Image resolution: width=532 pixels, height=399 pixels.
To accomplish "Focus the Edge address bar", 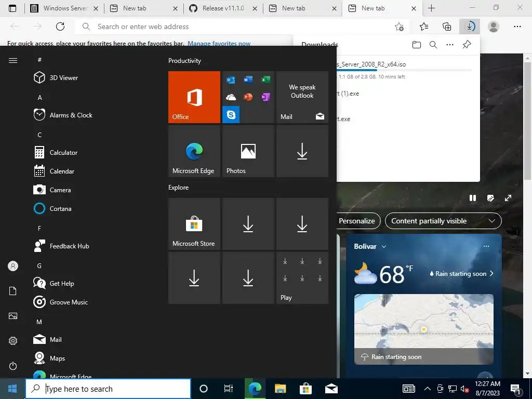I will 234,26.
